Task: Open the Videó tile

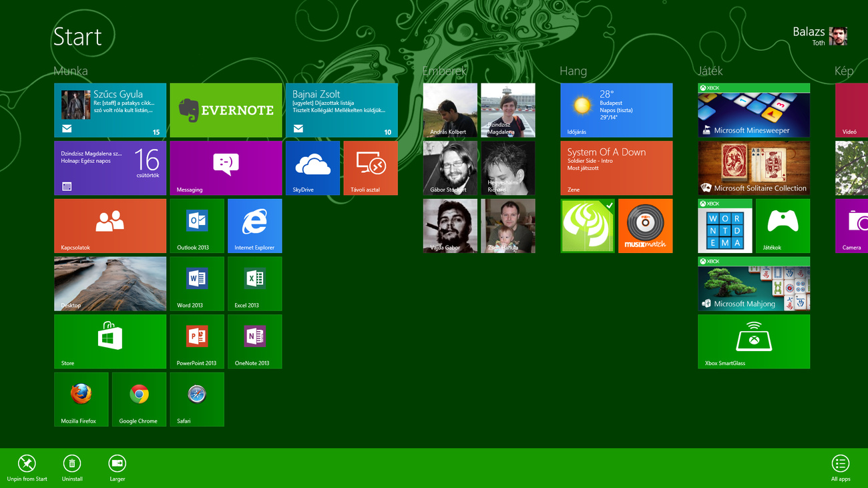Action: pos(851,110)
